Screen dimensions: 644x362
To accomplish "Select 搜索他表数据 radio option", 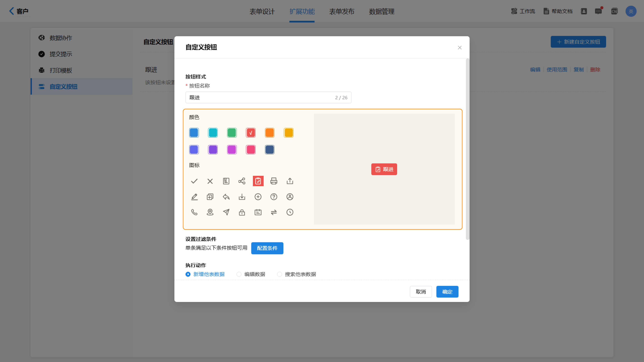I will click(280, 274).
